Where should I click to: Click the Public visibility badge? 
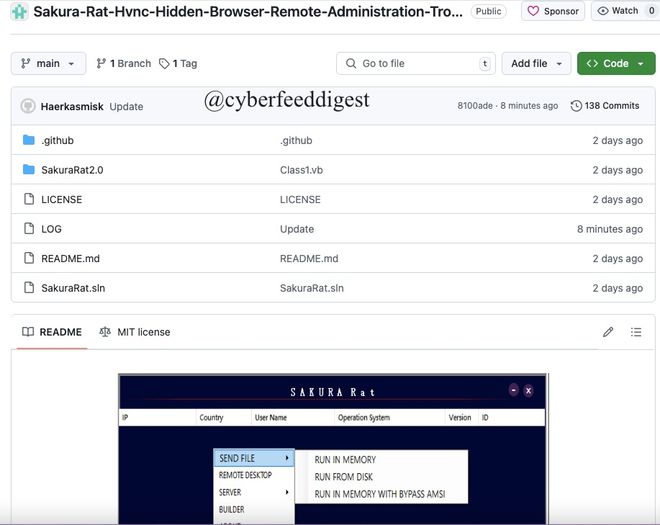click(488, 11)
